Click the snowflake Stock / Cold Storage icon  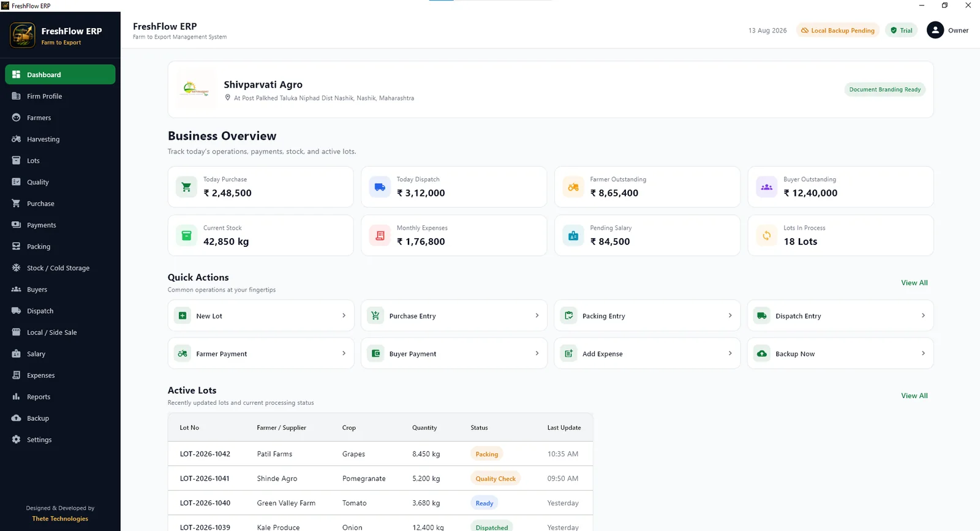(x=16, y=268)
